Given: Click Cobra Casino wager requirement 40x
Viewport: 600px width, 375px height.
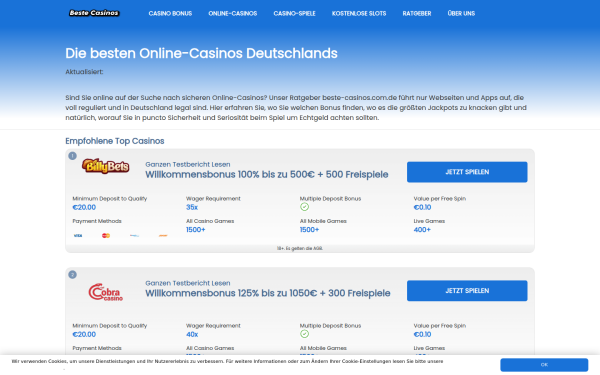Looking at the screenshot, I should [x=192, y=334].
